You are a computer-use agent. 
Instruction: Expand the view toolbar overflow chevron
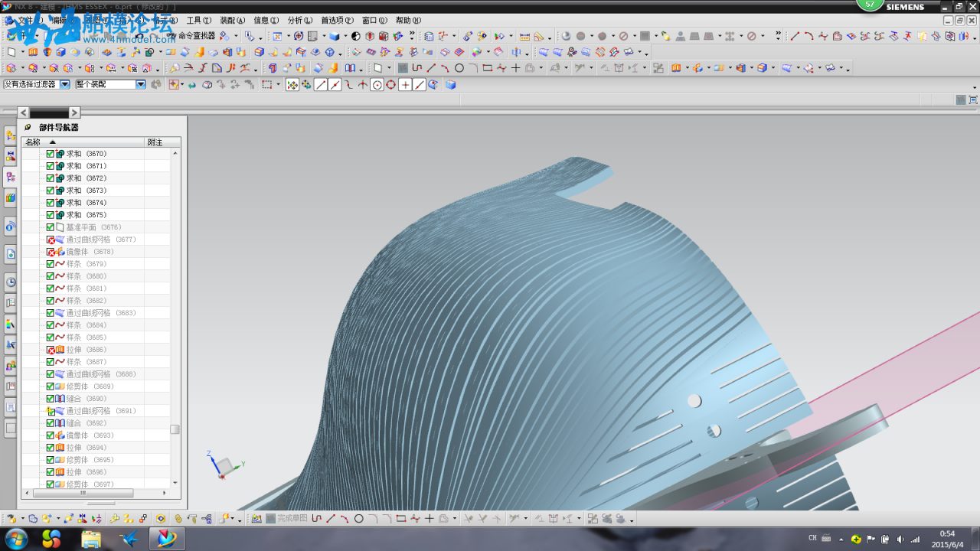point(413,35)
